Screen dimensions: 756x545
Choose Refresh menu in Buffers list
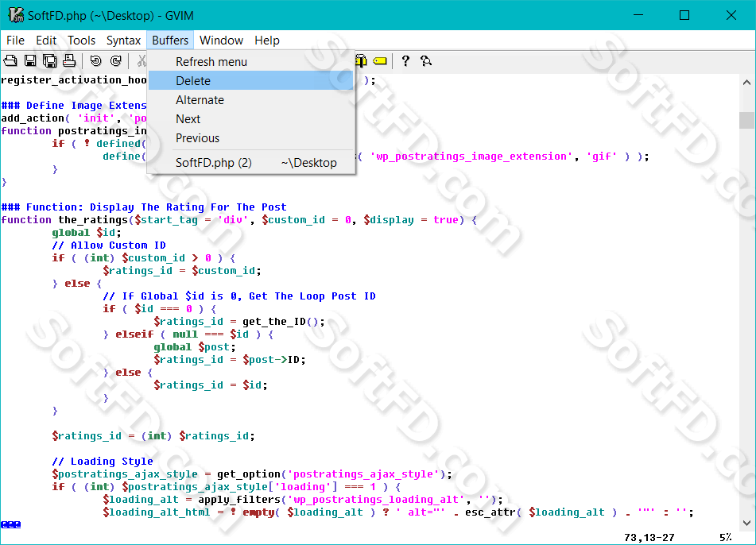[x=250, y=62]
